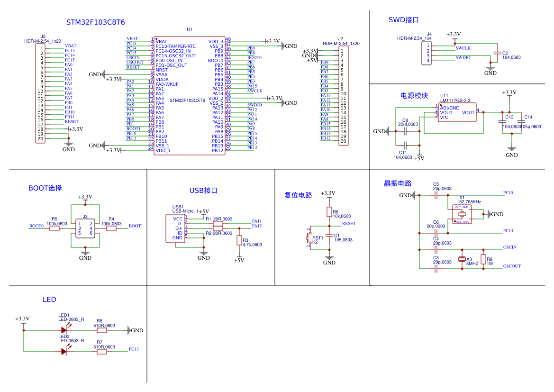Click the STM32F103C8T6 section title
The image size is (554, 392).
(x=95, y=22)
